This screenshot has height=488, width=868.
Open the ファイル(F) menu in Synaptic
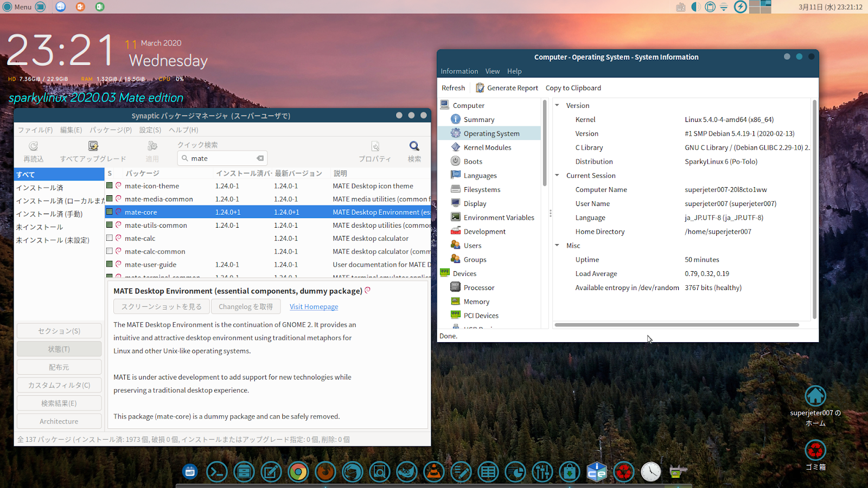tap(35, 130)
